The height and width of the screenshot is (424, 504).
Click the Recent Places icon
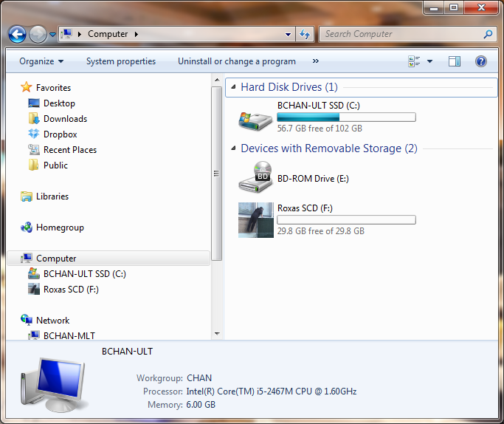click(x=34, y=149)
